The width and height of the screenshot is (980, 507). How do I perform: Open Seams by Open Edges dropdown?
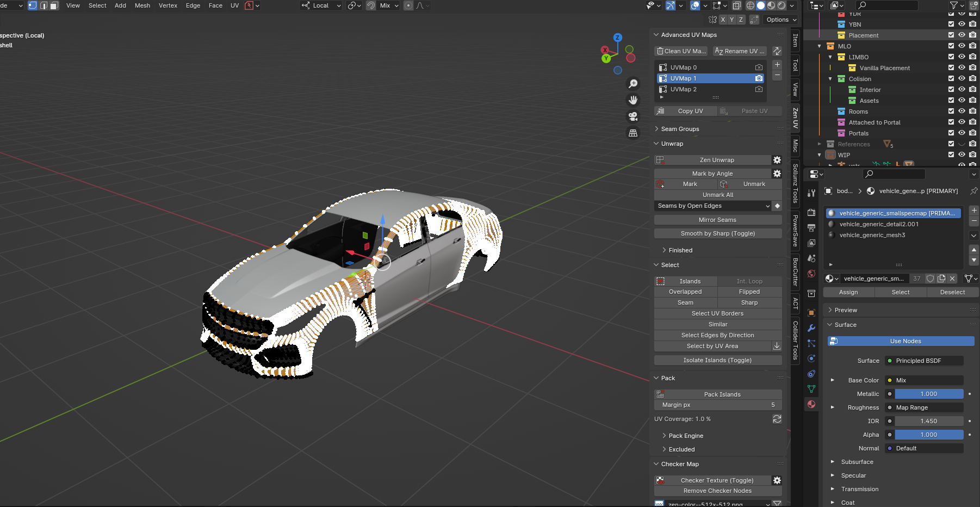713,206
